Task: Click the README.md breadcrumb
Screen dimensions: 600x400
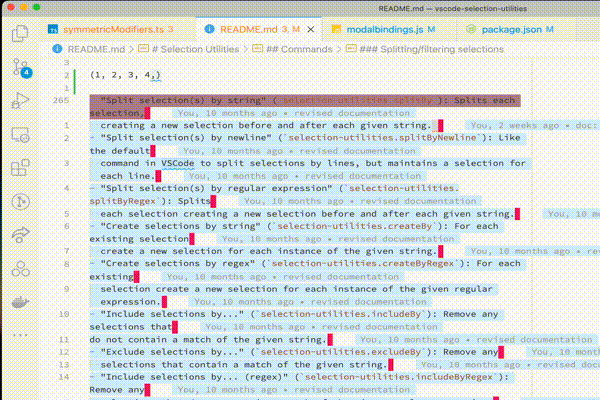Action: 96,49
